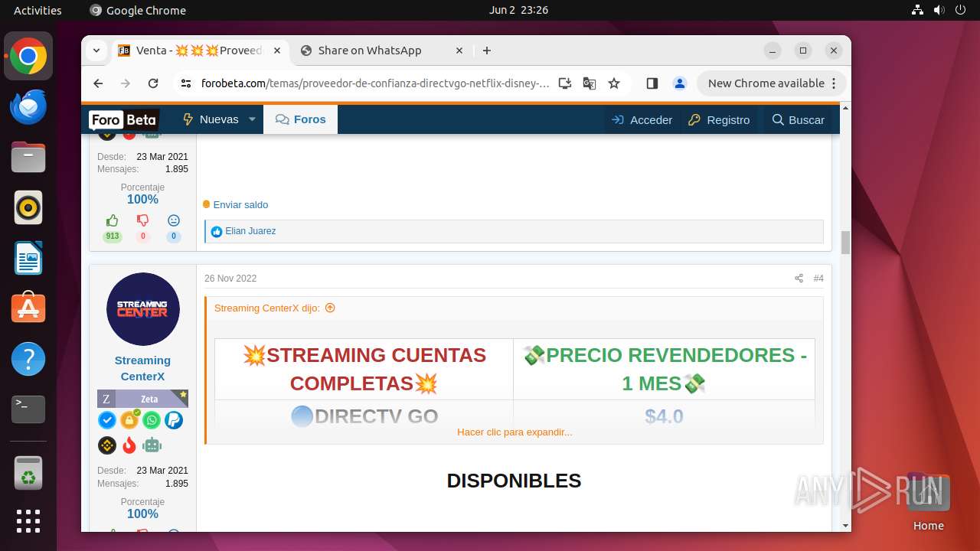The image size is (980, 551).
Task: Open the Chrome profile avatar
Action: [679, 83]
